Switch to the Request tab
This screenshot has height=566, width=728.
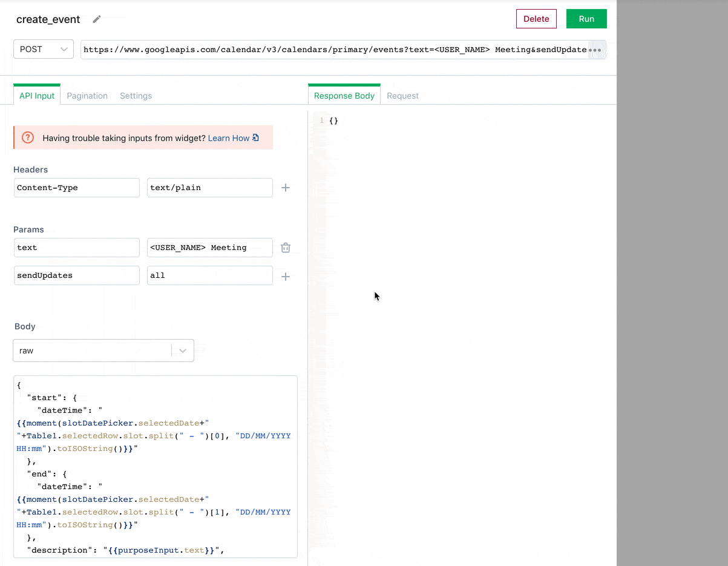[x=402, y=96]
